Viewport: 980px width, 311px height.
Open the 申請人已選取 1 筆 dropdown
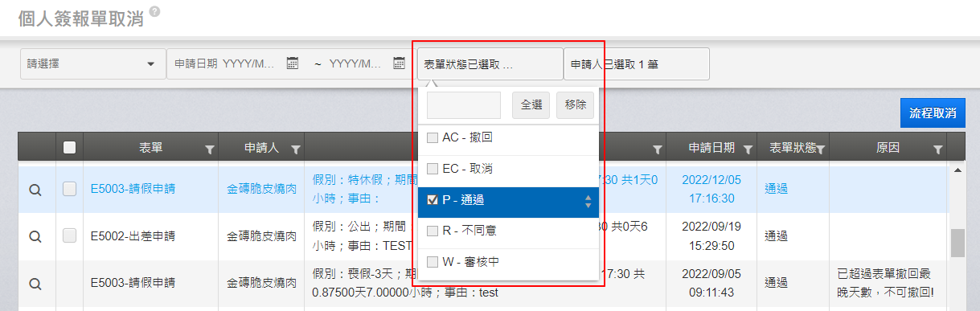pos(637,63)
